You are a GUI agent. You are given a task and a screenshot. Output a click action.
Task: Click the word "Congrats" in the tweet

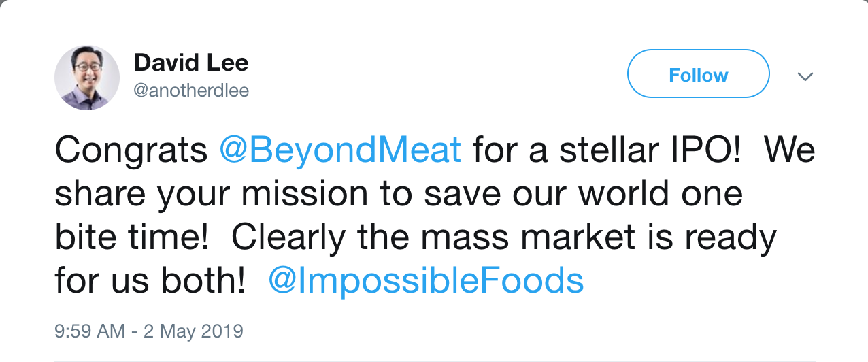(x=131, y=150)
